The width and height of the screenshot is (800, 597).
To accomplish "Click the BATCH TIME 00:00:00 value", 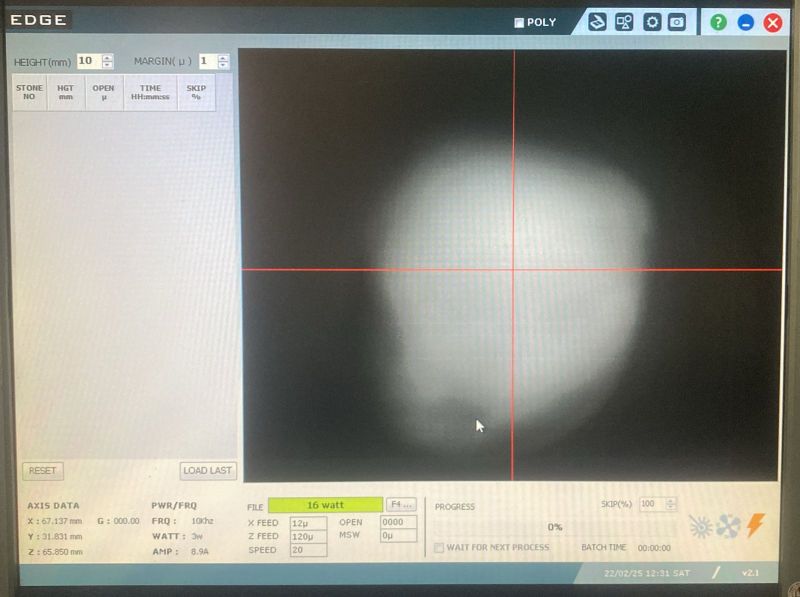I will point(654,548).
